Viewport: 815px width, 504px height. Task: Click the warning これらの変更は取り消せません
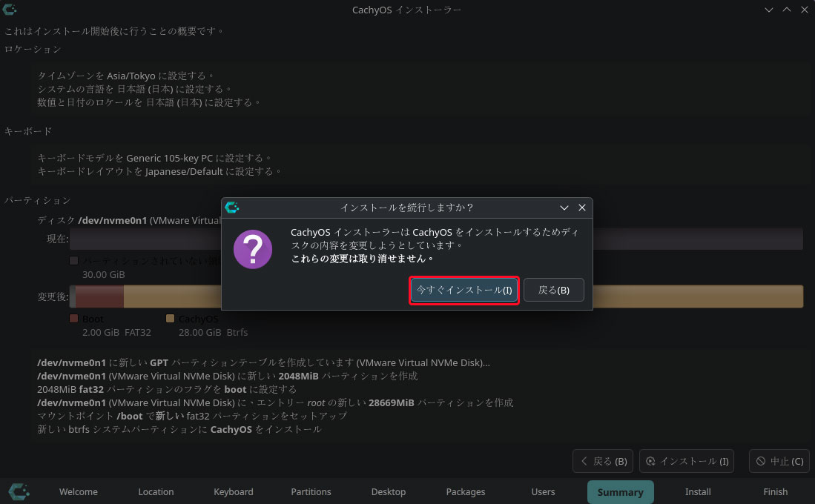pyautogui.click(x=363, y=259)
